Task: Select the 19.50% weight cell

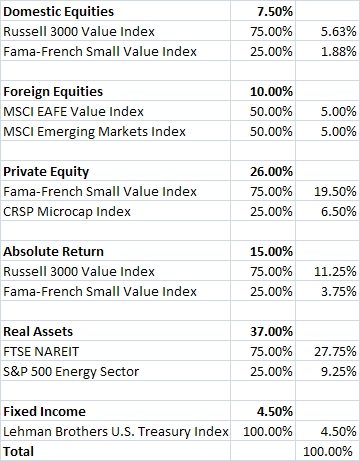Action: click(327, 191)
